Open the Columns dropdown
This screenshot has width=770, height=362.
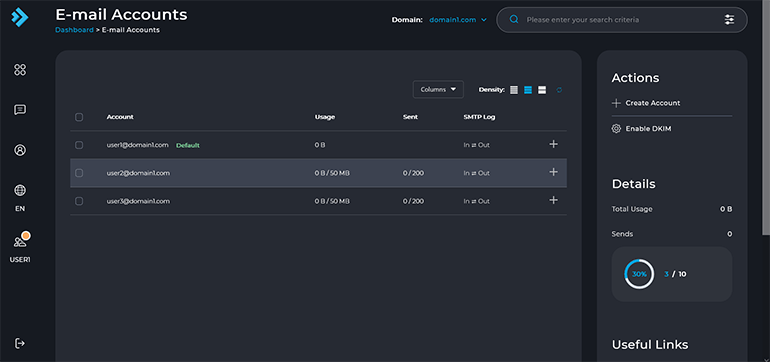tap(438, 89)
